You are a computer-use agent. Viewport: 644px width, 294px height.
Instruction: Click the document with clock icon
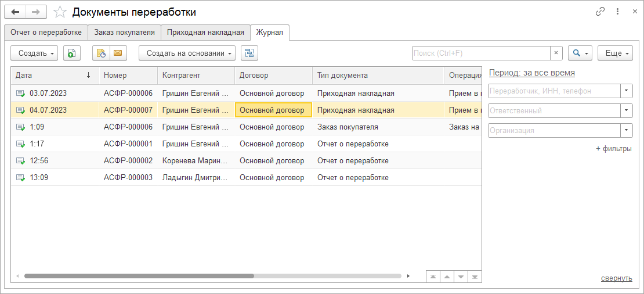(101, 53)
